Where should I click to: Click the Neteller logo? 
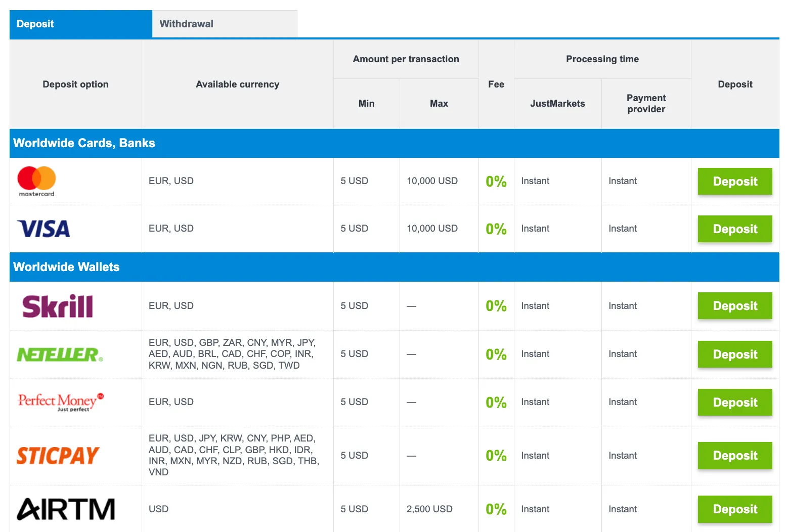point(60,354)
